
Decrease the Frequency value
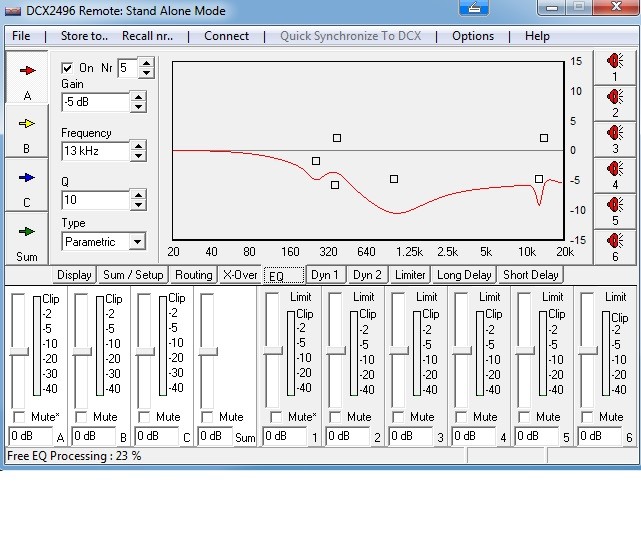[x=139, y=156]
